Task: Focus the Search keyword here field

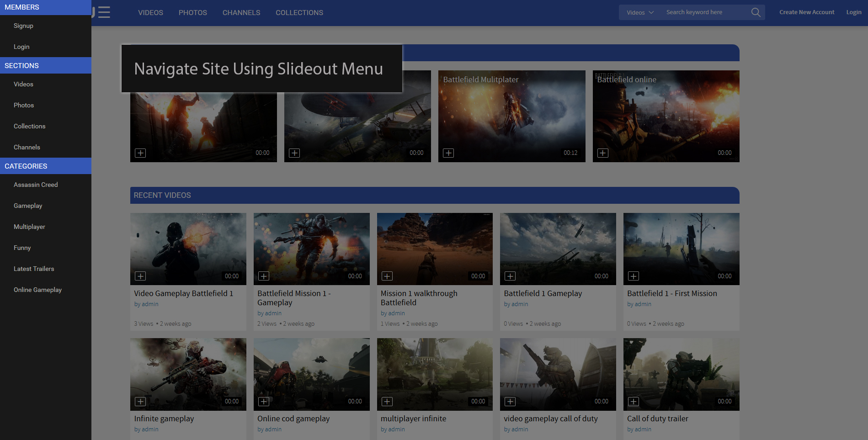Action: coord(706,12)
